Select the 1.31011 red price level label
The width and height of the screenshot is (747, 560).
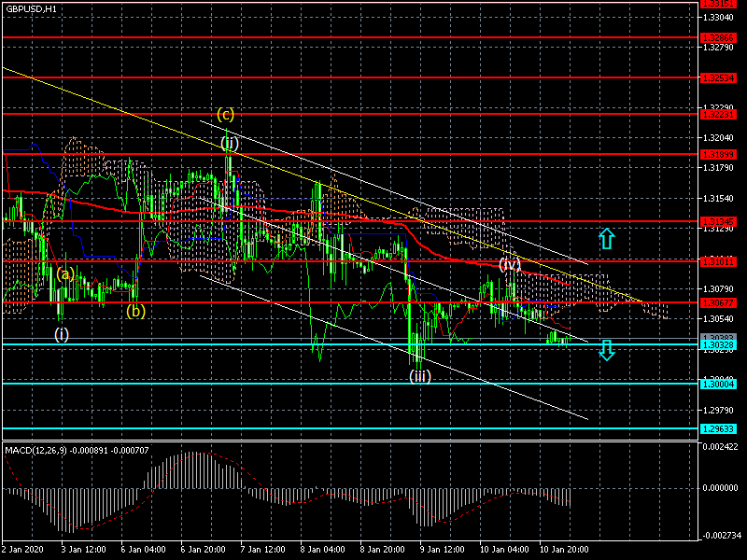(x=718, y=261)
